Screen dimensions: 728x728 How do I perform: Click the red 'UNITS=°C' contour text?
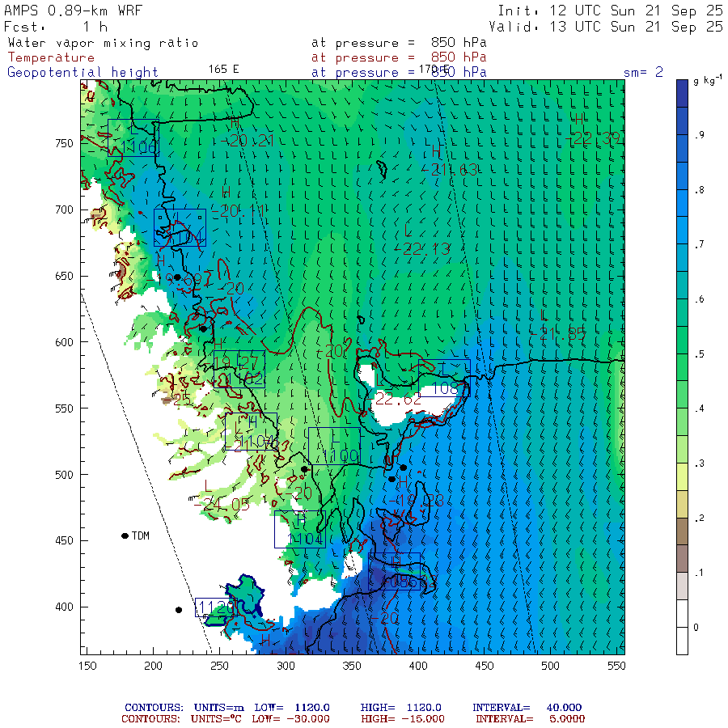(x=216, y=719)
